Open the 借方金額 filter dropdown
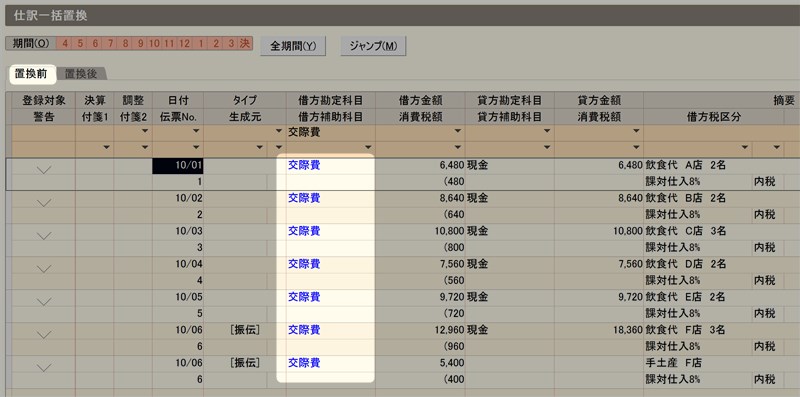 coord(458,132)
